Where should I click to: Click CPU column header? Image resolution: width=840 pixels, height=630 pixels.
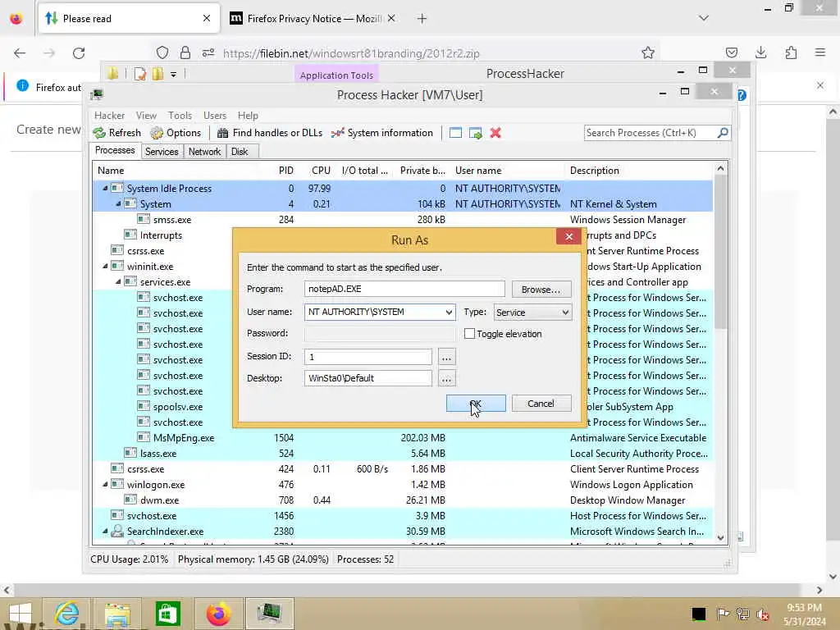click(321, 171)
